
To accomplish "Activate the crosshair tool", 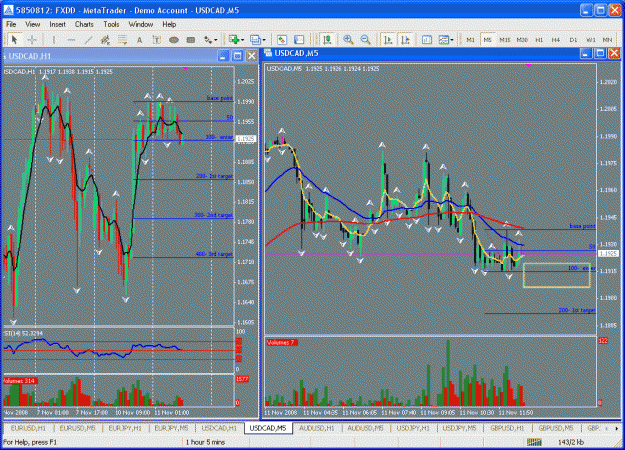I will pyautogui.click(x=31, y=40).
